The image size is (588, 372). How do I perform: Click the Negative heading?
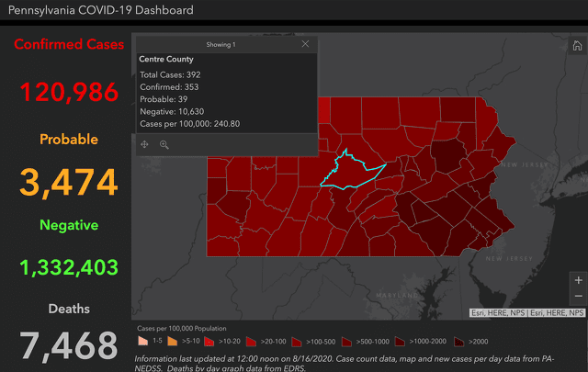(69, 225)
